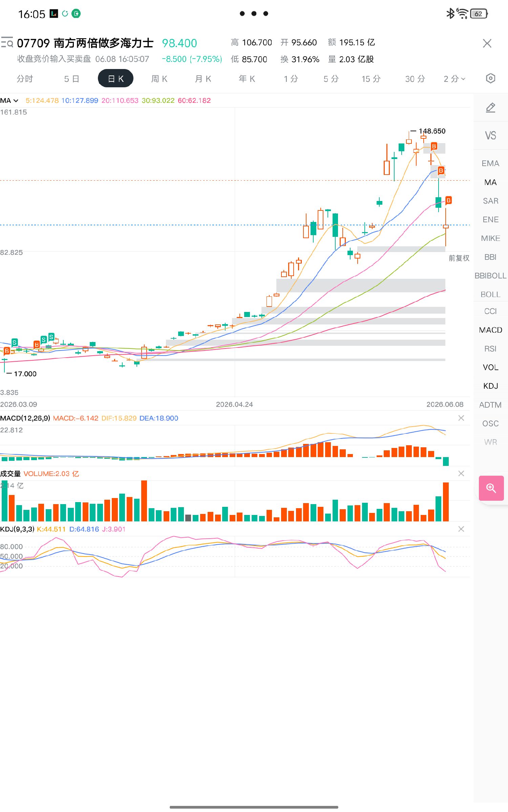Tap the pink zoom magnifier button
The height and width of the screenshot is (812, 508).
491,488
